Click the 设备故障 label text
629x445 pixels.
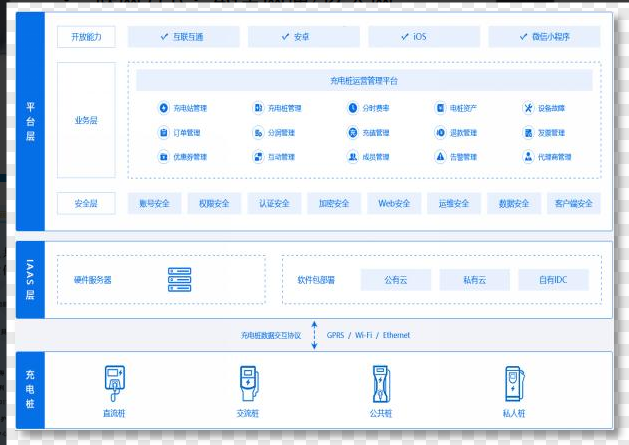coord(551,108)
